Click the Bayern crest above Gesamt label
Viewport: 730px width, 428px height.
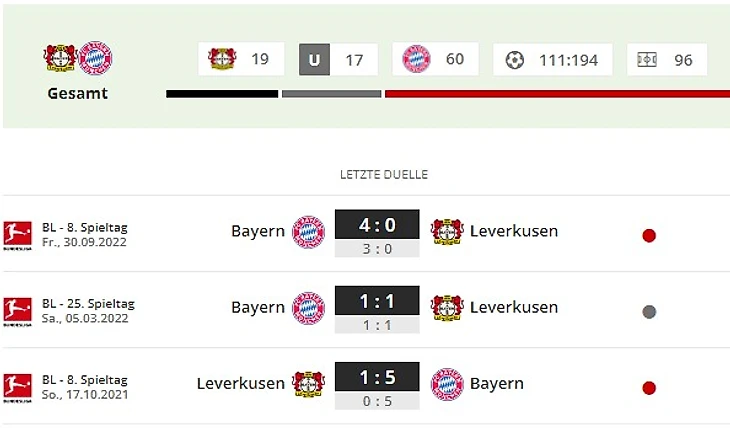(x=95, y=58)
